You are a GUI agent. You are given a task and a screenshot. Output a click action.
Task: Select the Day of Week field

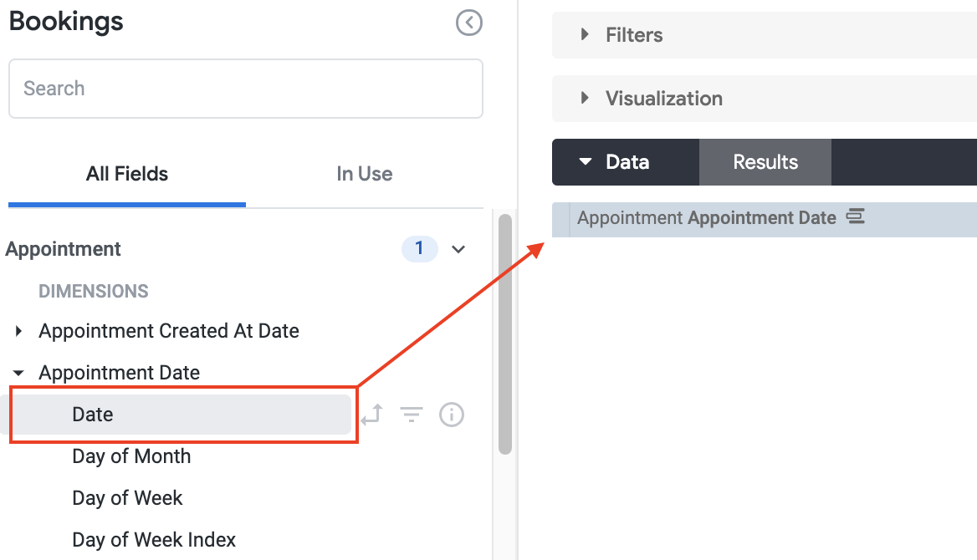tap(128, 497)
